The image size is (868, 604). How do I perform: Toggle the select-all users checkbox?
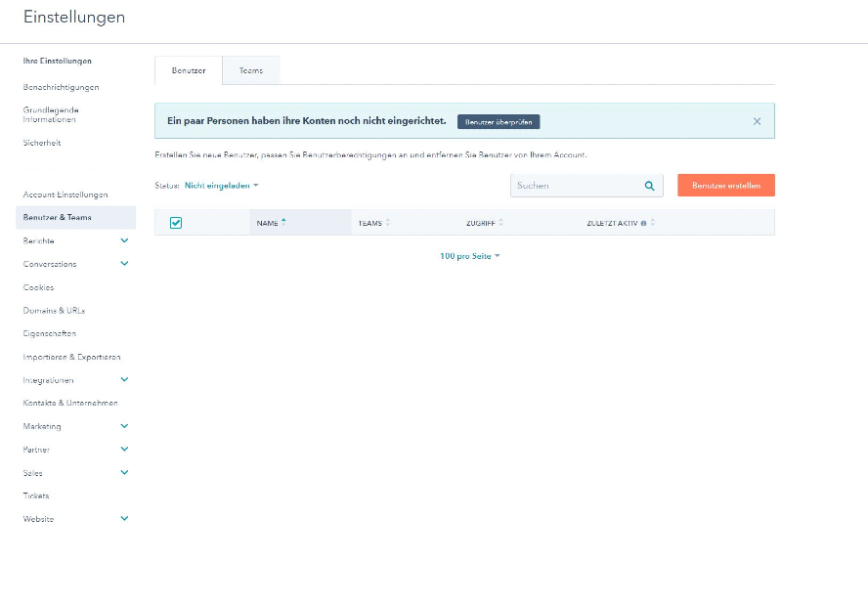176,223
